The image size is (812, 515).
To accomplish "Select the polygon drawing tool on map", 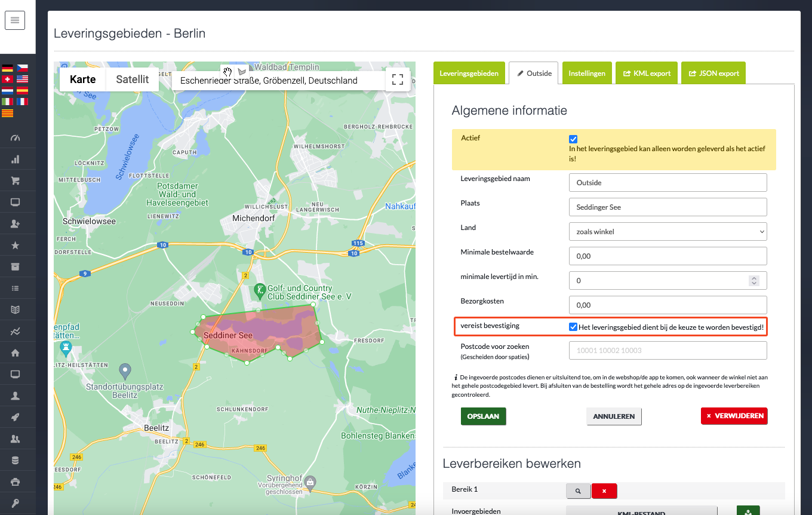I will pos(242,72).
